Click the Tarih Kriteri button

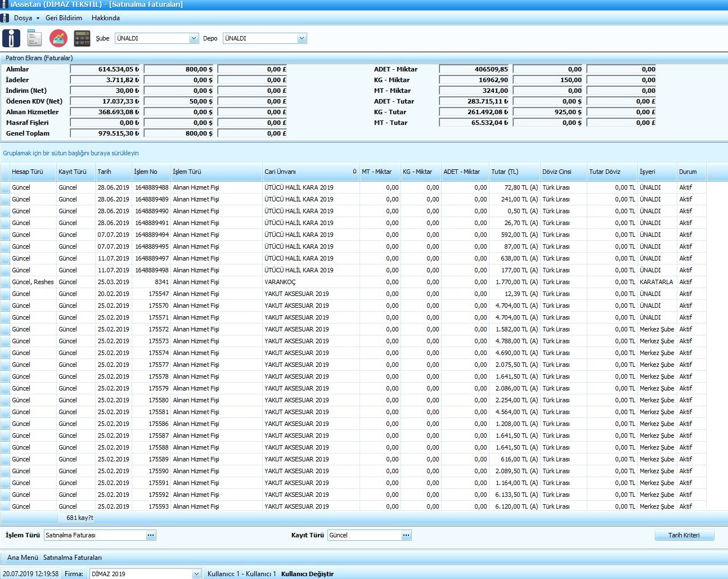tap(684, 535)
